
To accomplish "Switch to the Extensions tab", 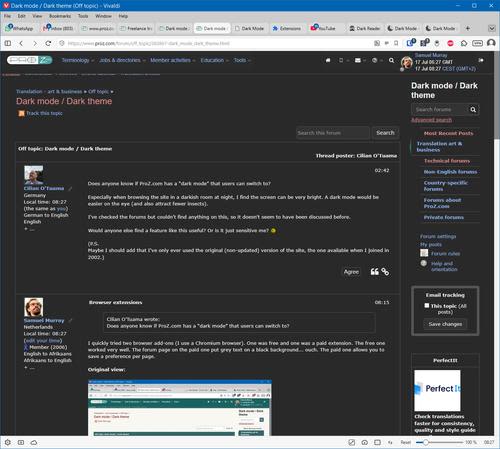I will pyautogui.click(x=287, y=28).
